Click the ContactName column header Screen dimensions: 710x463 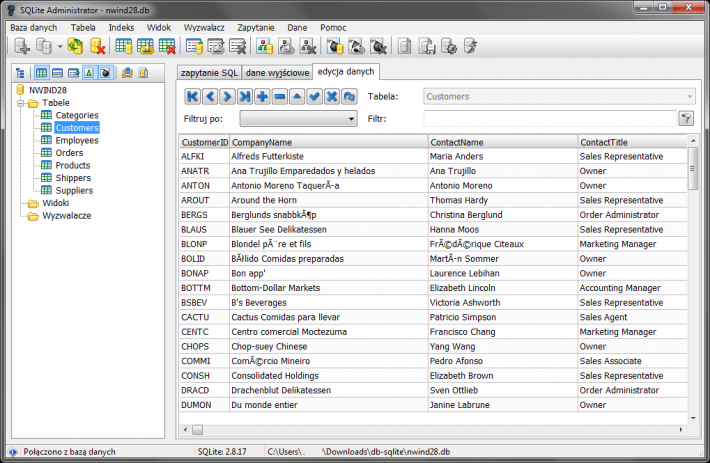[x=503, y=142]
